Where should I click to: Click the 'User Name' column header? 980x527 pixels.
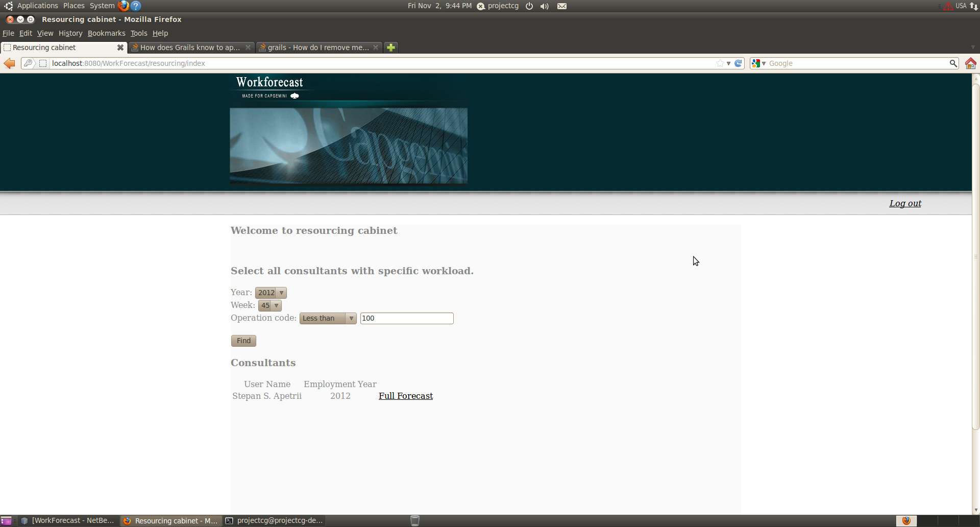coord(267,384)
